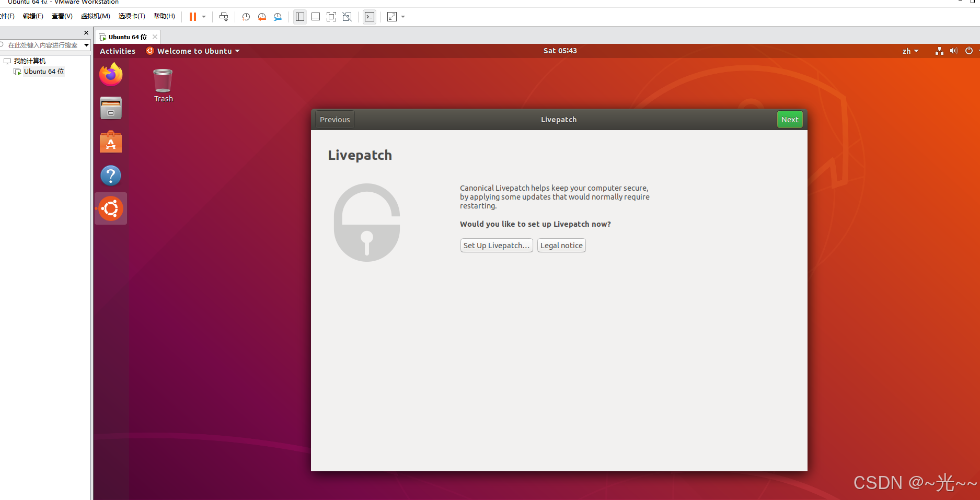The width and height of the screenshot is (980, 500).
Task: Revert to snapshot using the orange arrow clock icon
Action: 262,17
